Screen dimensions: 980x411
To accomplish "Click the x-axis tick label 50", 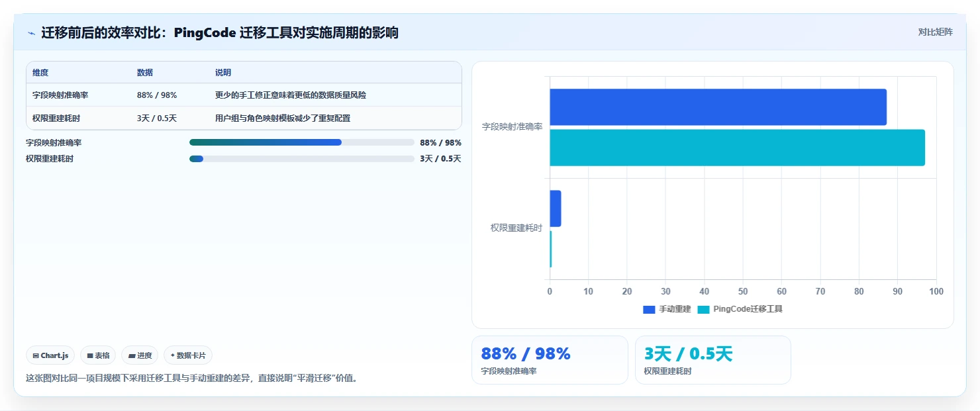I will pos(743,291).
